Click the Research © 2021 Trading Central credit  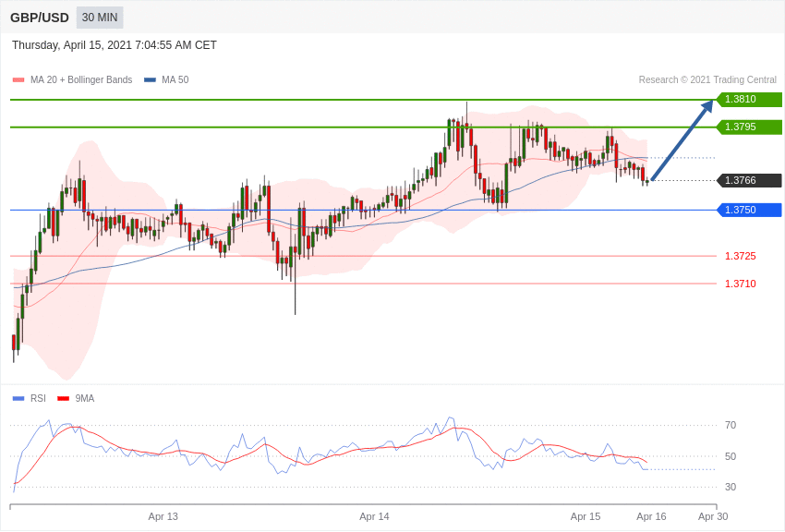point(707,79)
